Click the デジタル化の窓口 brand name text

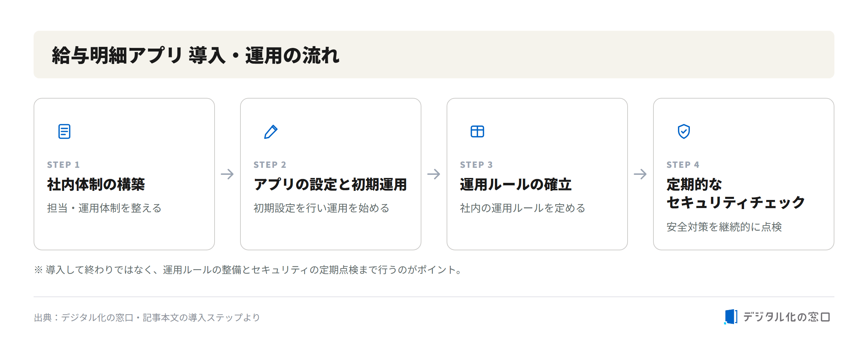(x=786, y=317)
